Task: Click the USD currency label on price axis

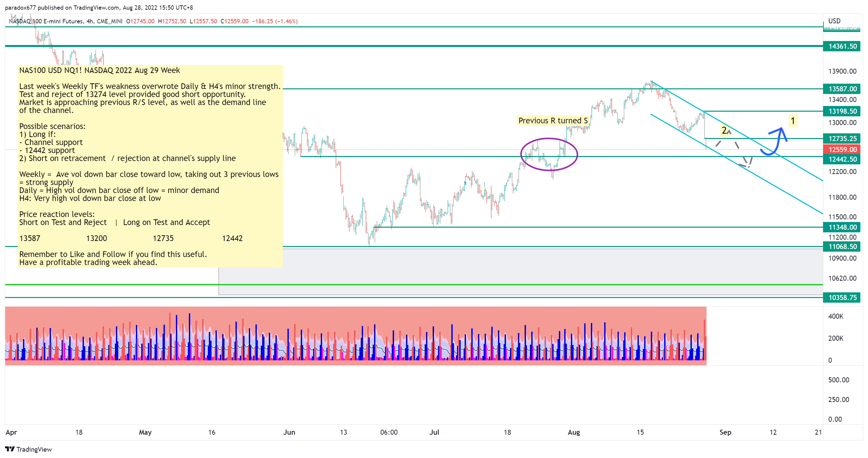Action: (834, 21)
